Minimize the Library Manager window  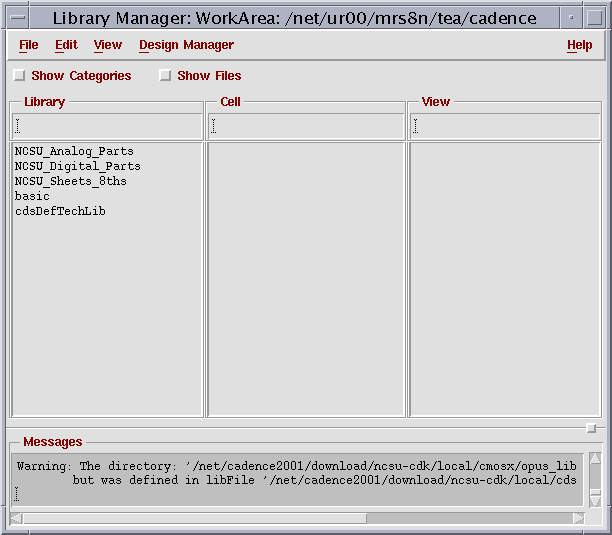coord(571,18)
